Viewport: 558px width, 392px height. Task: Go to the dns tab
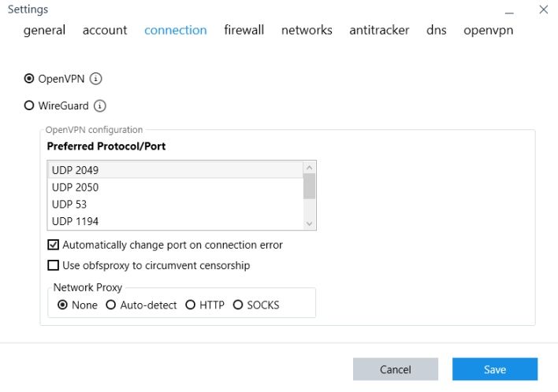[436, 30]
